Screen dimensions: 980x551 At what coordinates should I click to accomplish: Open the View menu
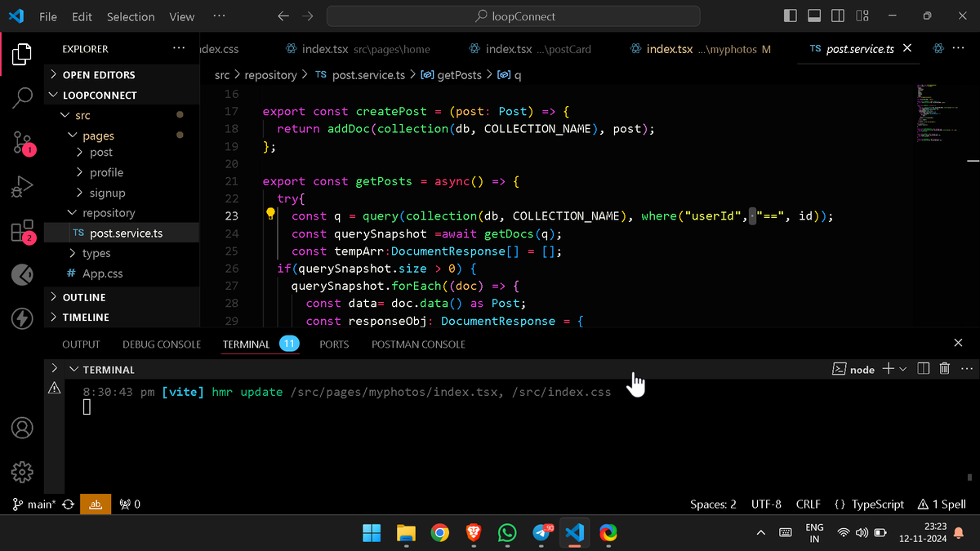[x=182, y=16]
